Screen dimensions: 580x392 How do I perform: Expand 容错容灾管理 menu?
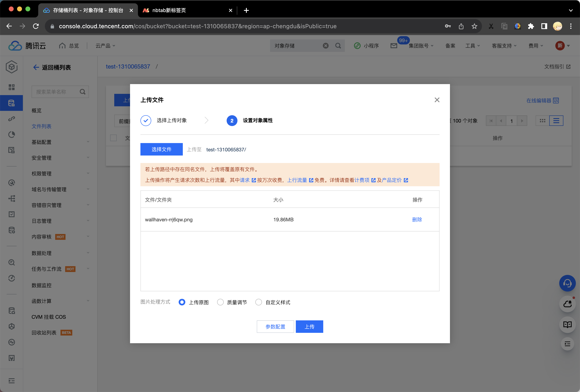click(60, 205)
